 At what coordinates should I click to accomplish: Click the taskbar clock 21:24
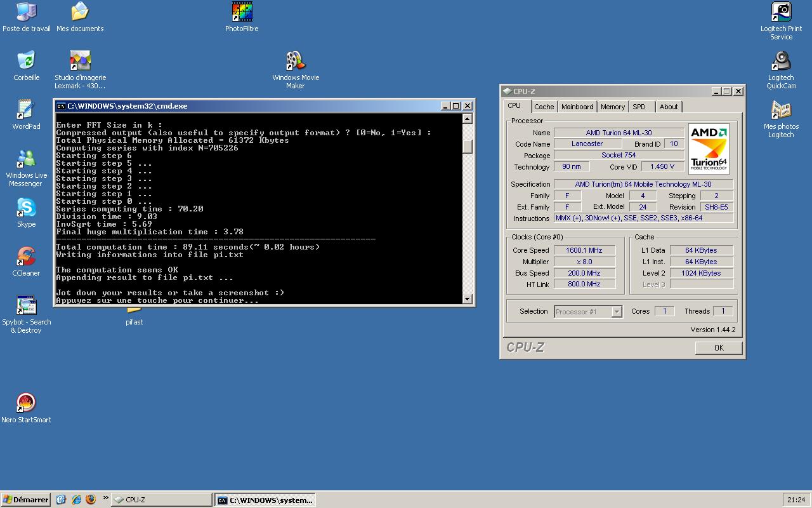coord(796,500)
